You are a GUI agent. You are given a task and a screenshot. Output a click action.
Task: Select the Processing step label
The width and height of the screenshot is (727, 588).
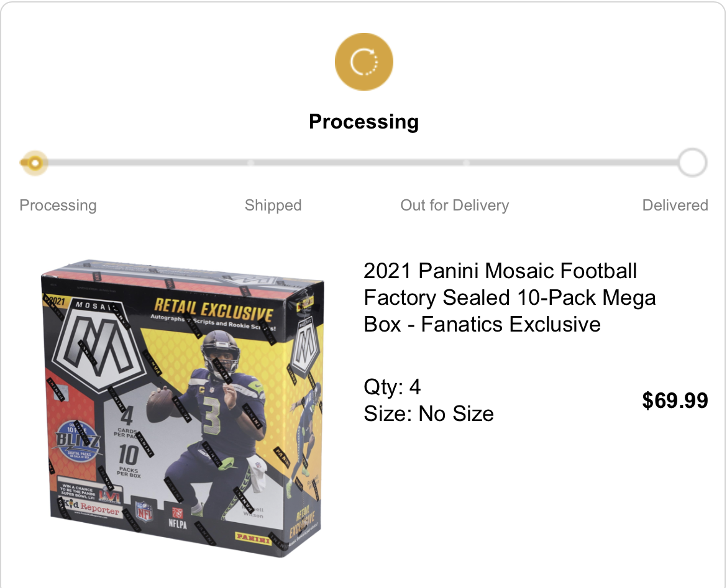tap(58, 206)
